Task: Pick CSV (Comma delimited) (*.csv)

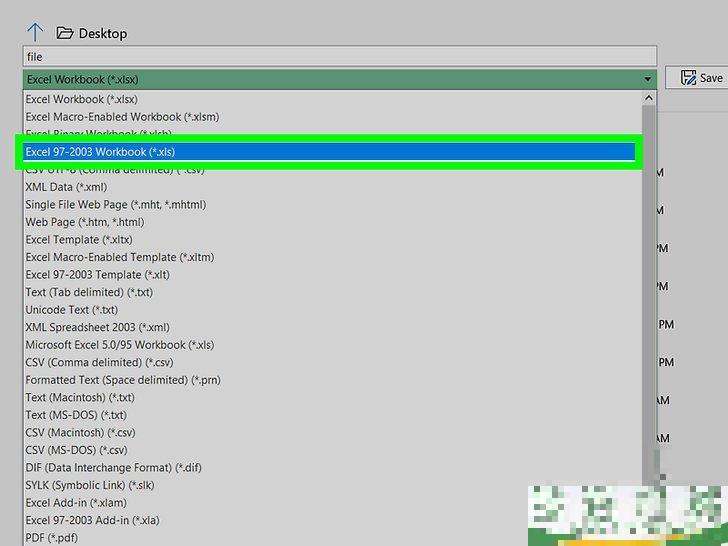Action: click(99, 362)
